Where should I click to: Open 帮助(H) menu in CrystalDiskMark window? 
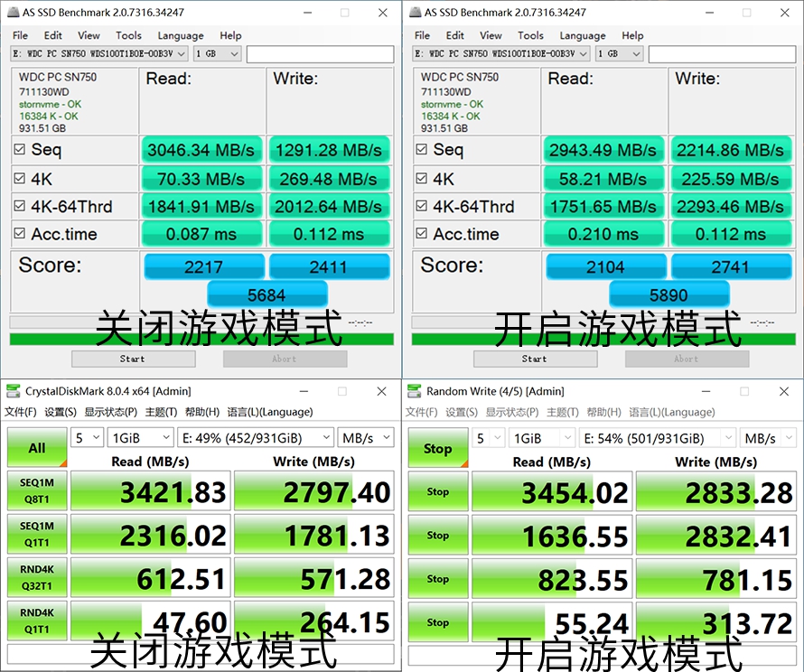pyautogui.click(x=202, y=412)
